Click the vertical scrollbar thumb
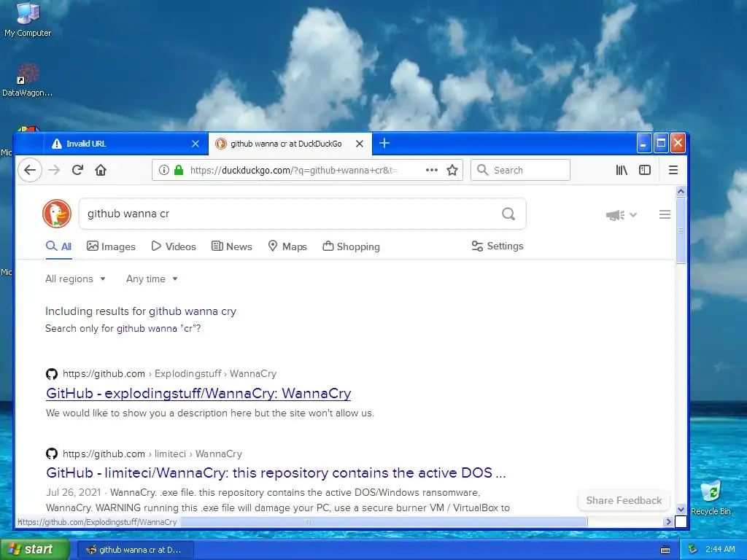747x560 pixels. [681, 230]
